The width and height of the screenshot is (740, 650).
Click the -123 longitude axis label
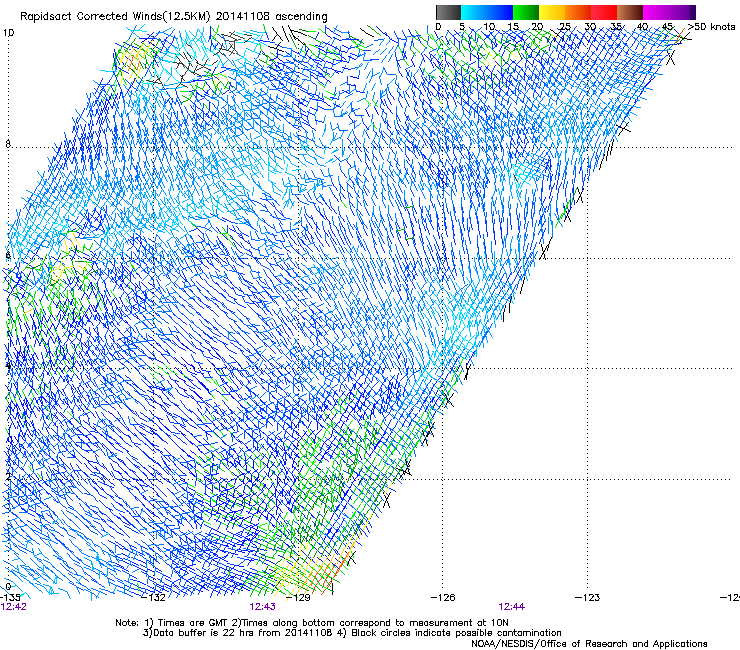(x=587, y=598)
